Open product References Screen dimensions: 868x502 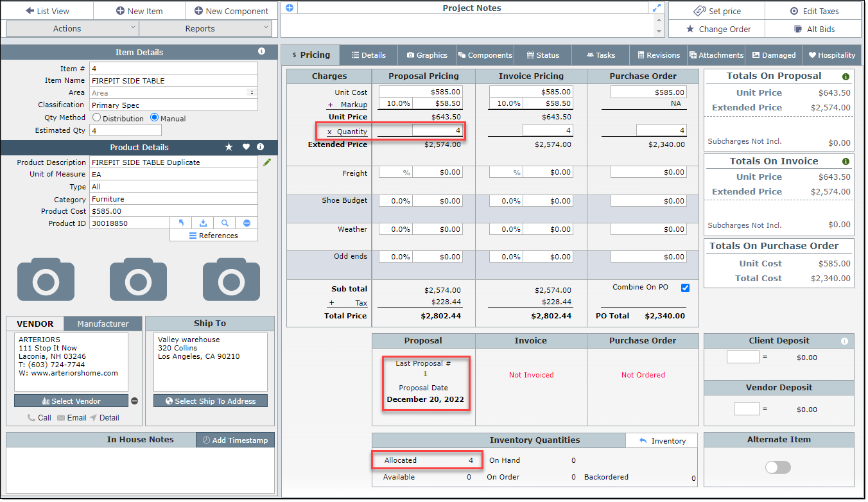tap(214, 236)
